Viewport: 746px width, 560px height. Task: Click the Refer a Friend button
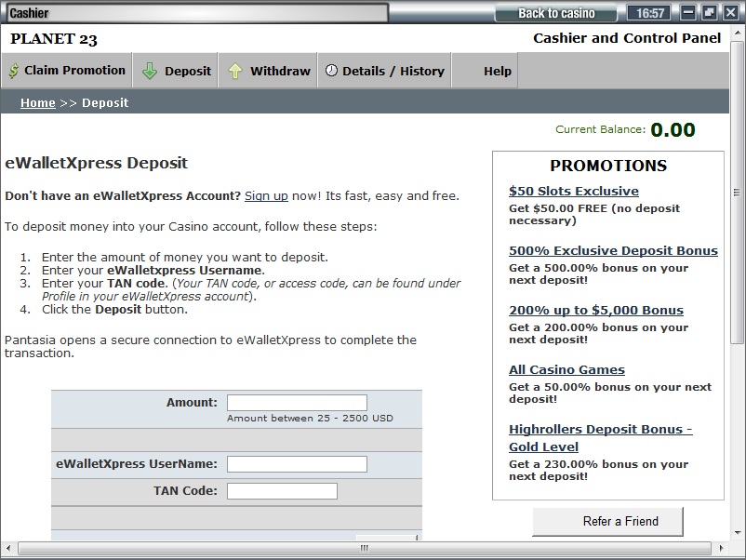click(x=607, y=521)
